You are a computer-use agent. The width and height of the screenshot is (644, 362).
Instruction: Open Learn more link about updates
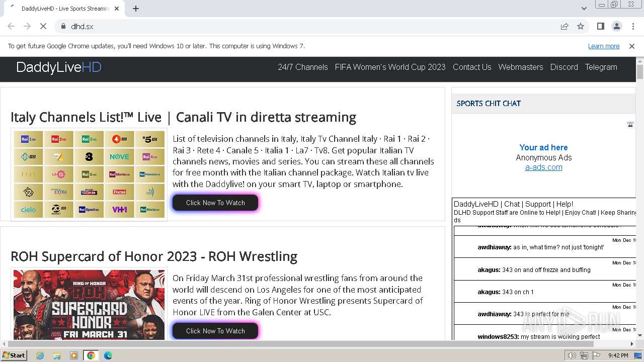[604, 46]
